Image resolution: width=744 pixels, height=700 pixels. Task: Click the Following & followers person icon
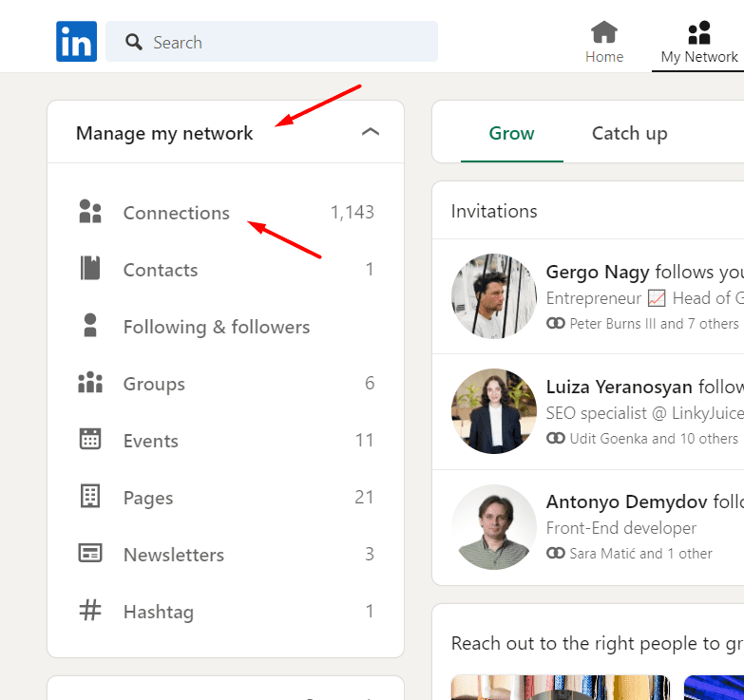tap(90, 326)
